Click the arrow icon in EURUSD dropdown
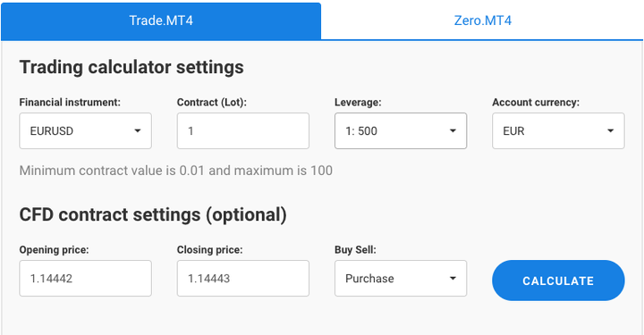Image resolution: width=644 pixels, height=335 pixels. pyautogui.click(x=138, y=130)
